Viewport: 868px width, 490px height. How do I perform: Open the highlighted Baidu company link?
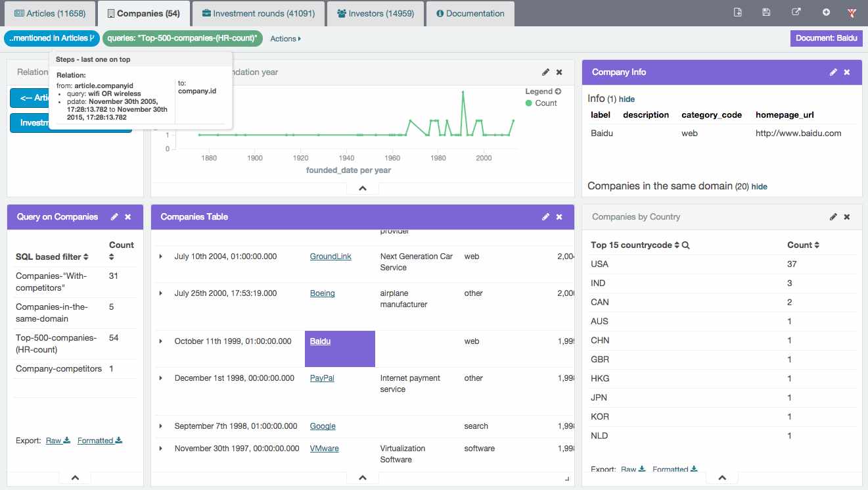320,341
